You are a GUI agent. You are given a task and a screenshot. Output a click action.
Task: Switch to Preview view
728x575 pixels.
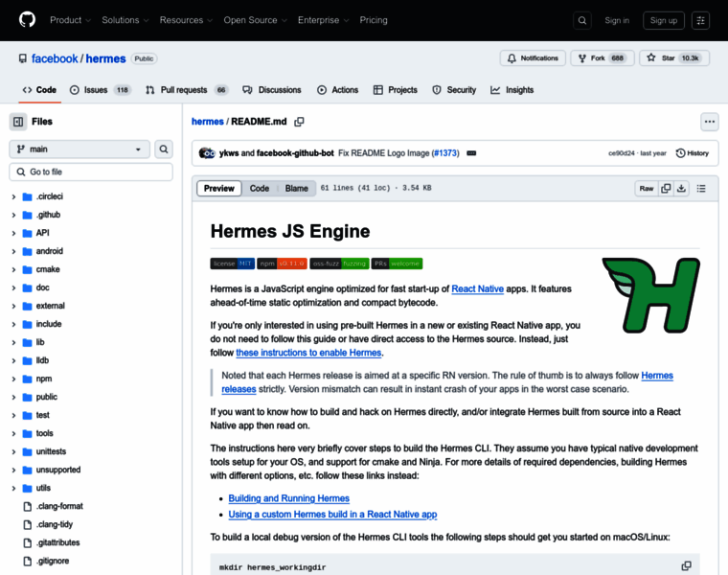[219, 188]
